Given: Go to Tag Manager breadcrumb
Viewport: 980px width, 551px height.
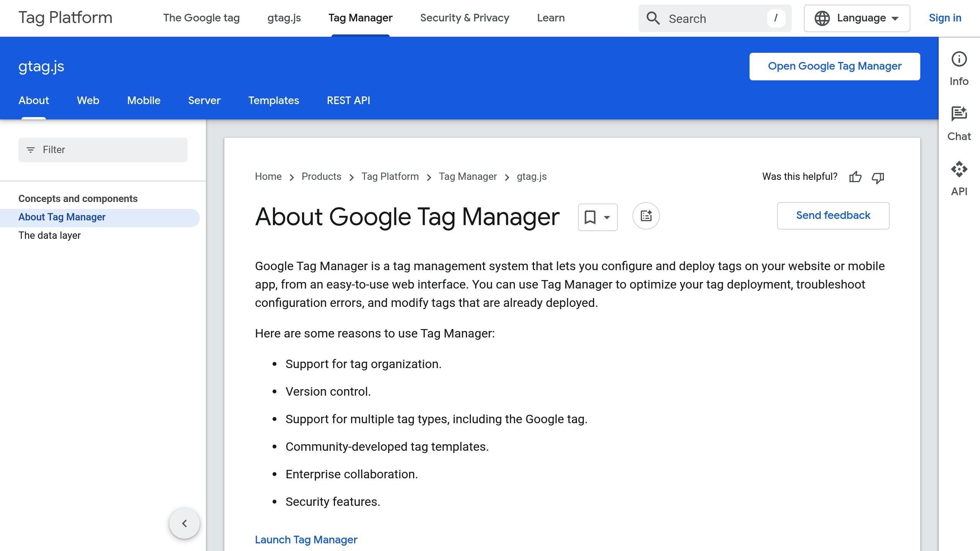Looking at the screenshot, I should point(467,177).
